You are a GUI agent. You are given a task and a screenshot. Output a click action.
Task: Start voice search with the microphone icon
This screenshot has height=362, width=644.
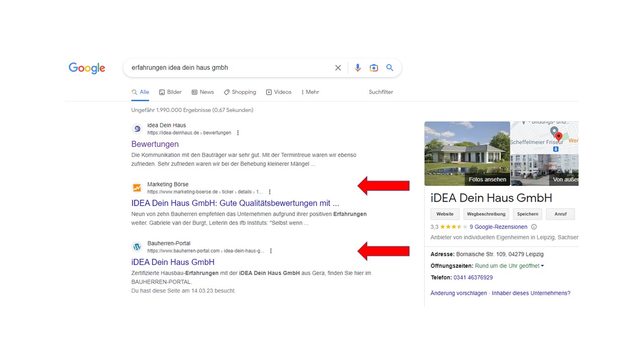pos(358,68)
